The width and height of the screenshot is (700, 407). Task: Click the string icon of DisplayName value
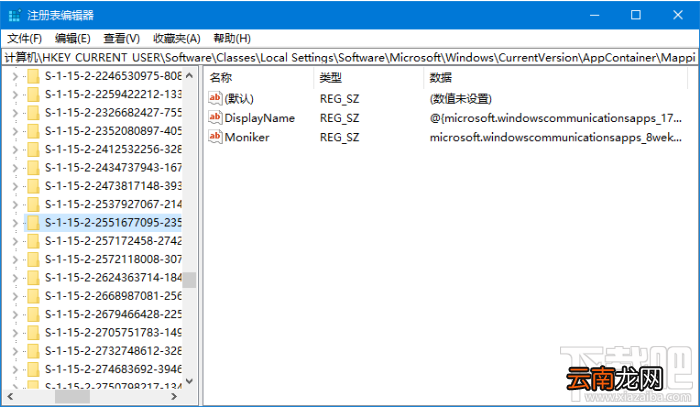[x=215, y=117]
